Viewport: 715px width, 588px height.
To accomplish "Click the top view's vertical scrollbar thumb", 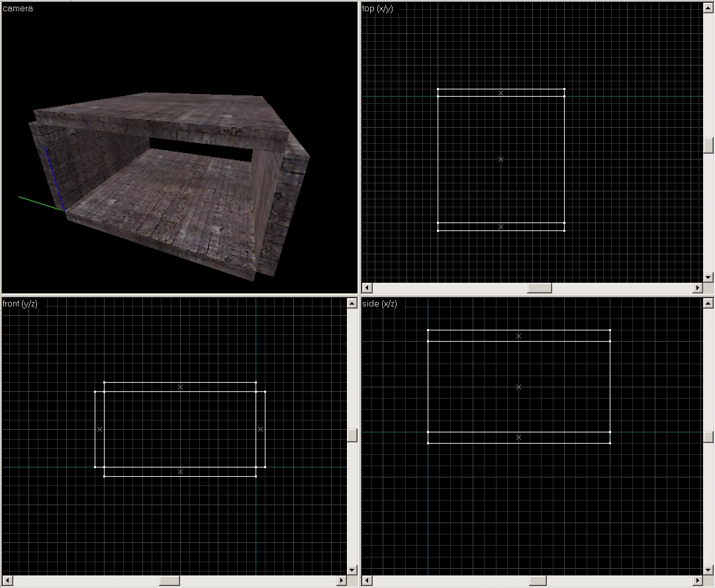I will pos(708,145).
